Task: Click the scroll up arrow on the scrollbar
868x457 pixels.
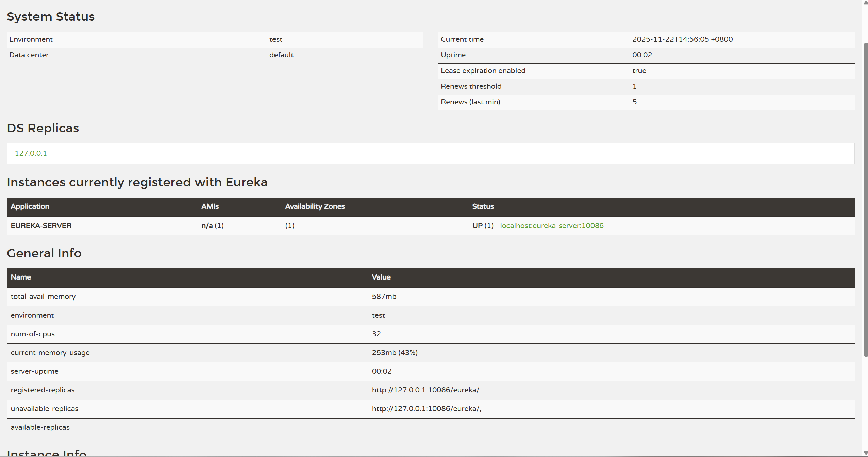Action: 865,3
